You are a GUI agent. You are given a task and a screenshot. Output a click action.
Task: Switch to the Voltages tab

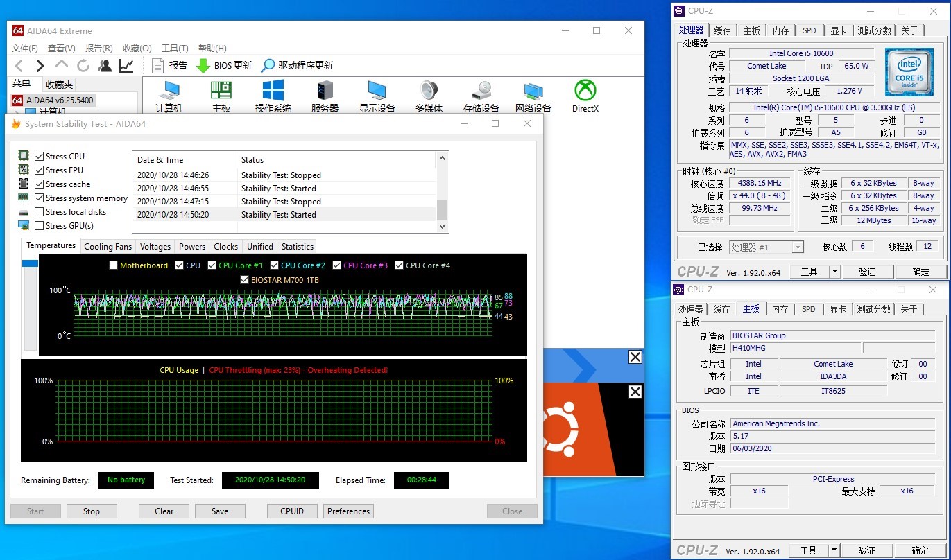click(155, 247)
